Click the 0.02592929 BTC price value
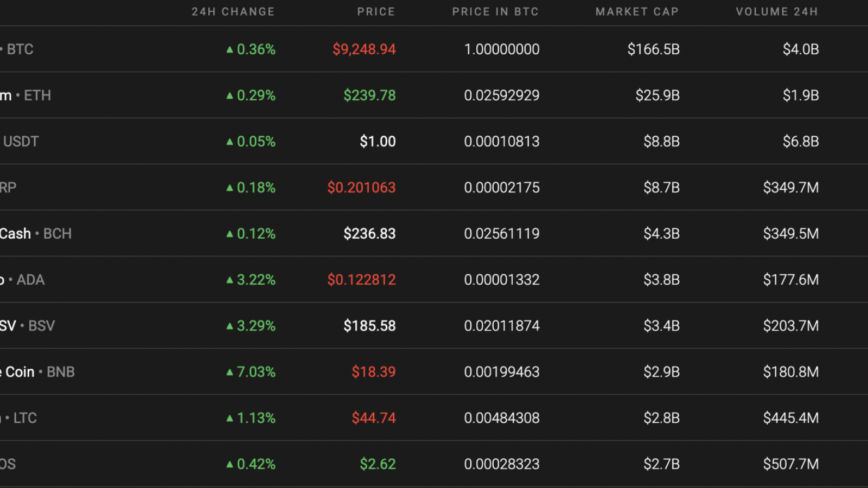868x488 pixels. 502,95
